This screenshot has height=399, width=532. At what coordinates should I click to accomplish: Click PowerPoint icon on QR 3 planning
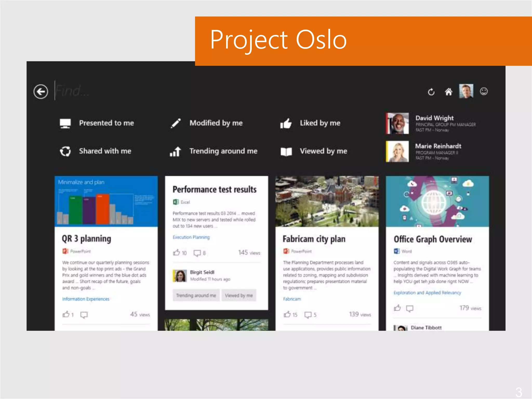[x=65, y=251]
